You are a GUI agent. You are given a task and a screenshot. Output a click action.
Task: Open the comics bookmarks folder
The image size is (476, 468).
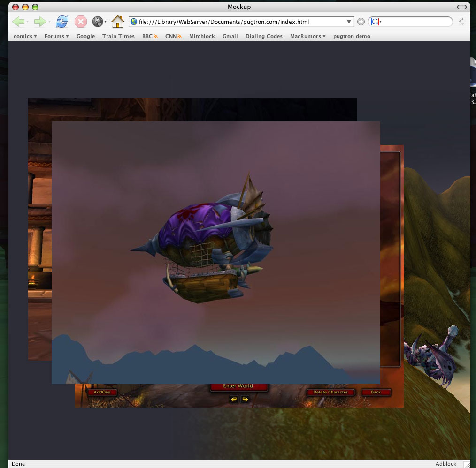coord(25,36)
